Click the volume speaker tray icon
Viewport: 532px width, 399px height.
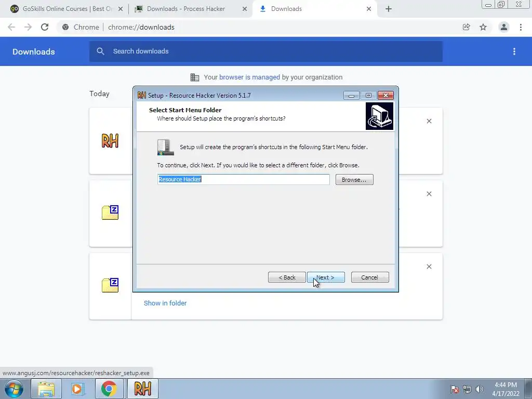coord(480,389)
